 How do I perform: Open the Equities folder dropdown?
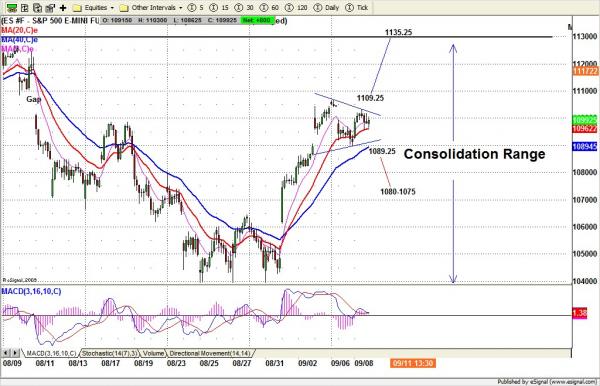click(94, 8)
